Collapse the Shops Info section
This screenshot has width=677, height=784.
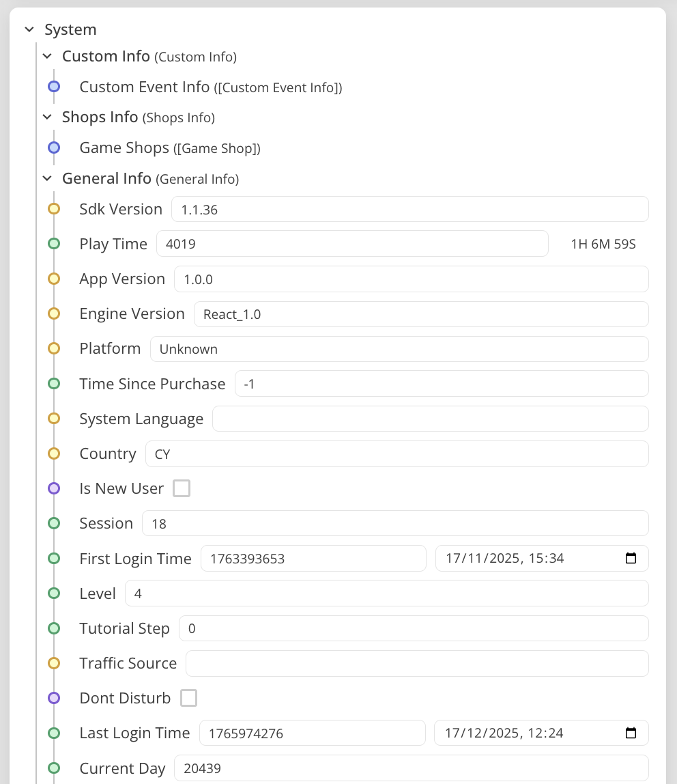[x=47, y=117]
